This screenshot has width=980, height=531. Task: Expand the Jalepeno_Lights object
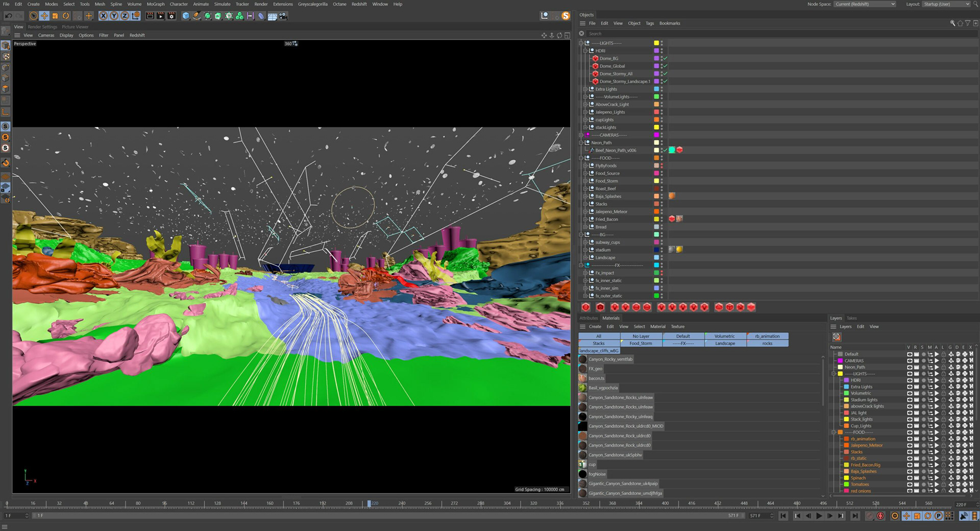pyautogui.click(x=585, y=112)
